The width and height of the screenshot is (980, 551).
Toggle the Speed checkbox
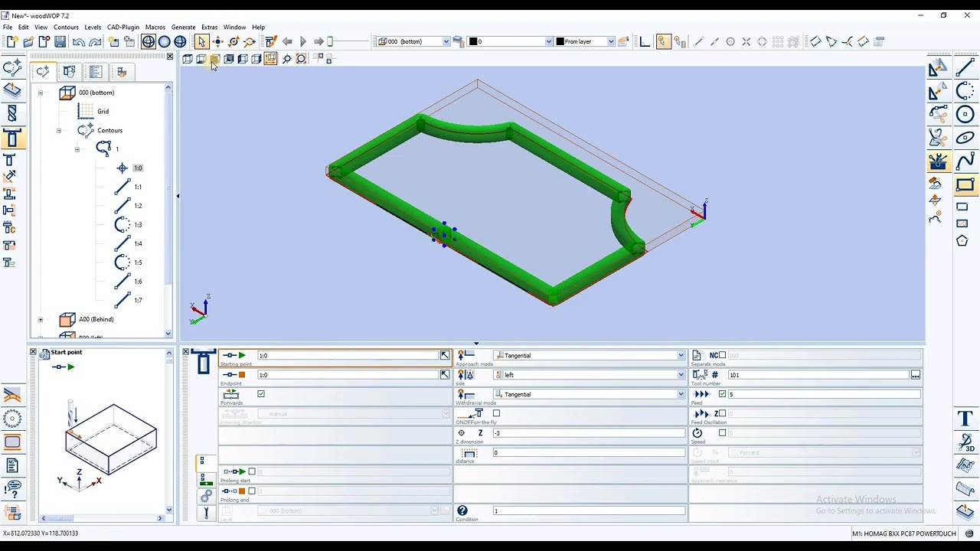pyautogui.click(x=722, y=433)
